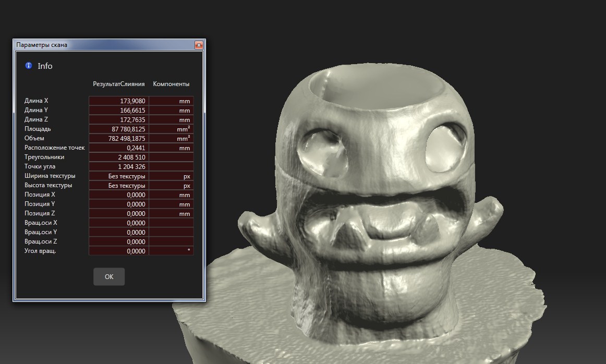Click the blue Info icon

tap(29, 66)
